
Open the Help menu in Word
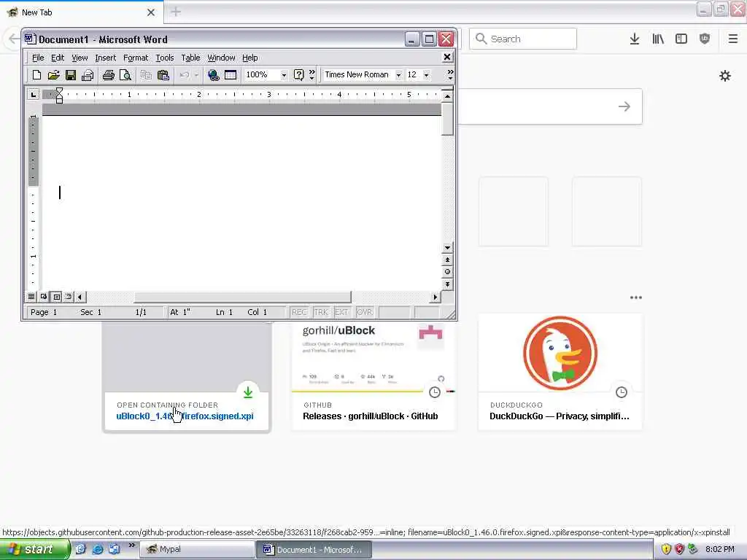[250, 58]
